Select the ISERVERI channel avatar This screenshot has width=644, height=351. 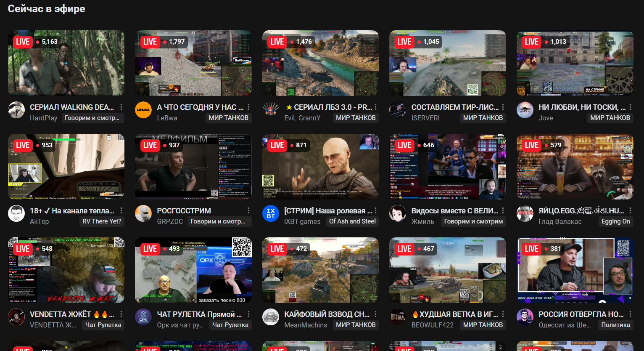[x=398, y=110]
